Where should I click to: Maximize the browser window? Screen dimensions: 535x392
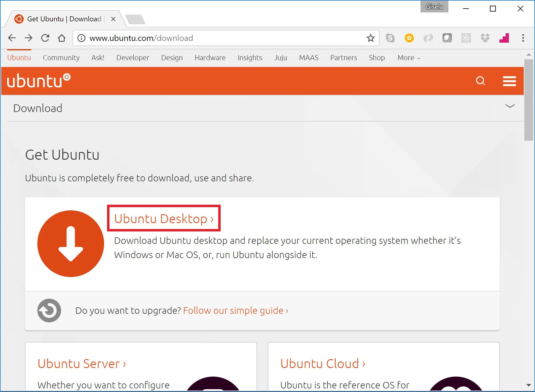tap(493, 9)
